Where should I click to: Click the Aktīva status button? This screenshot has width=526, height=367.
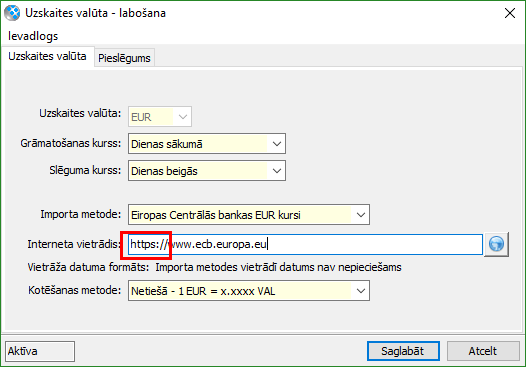pyautogui.click(x=40, y=351)
